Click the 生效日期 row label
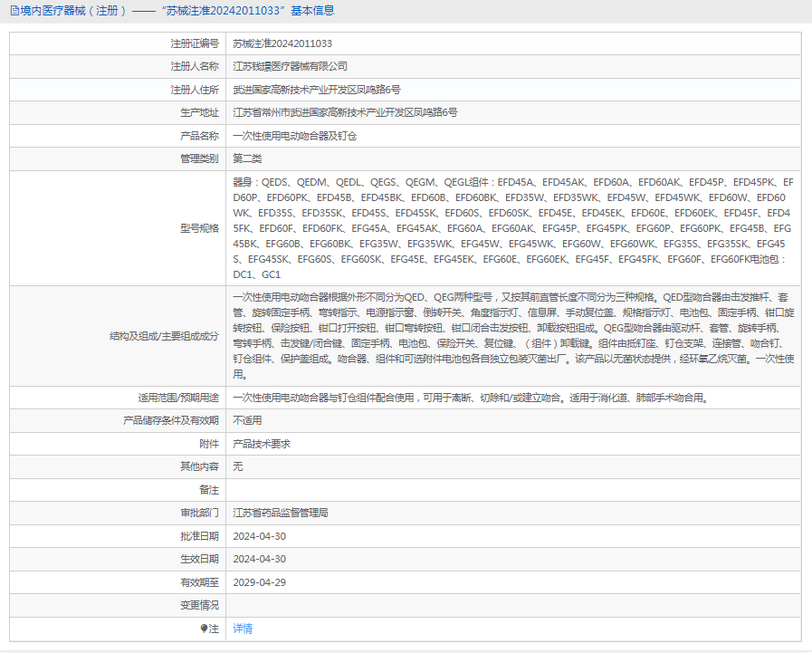Viewport: 812px width, 653px height. (x=199, y=559)
